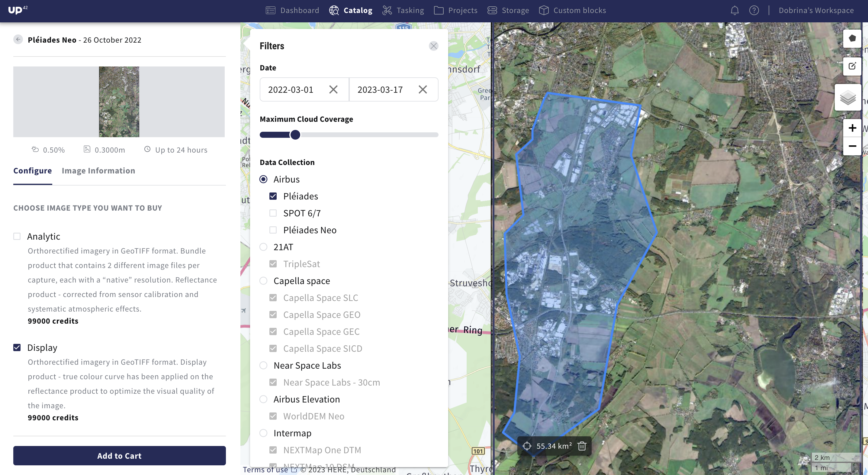Check the SPOT 6/7 checkbox
The image size is (868, 475).
point(273,213)
